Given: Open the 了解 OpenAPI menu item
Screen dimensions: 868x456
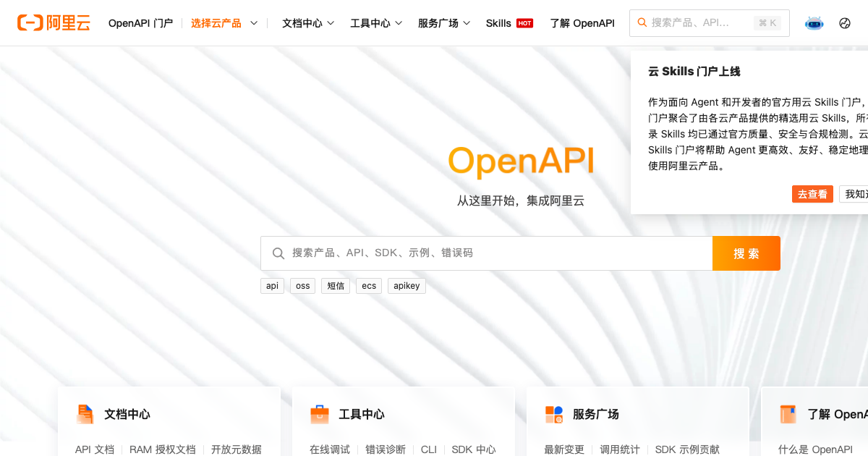Looking at the screenshot, I should click(582, 22).
